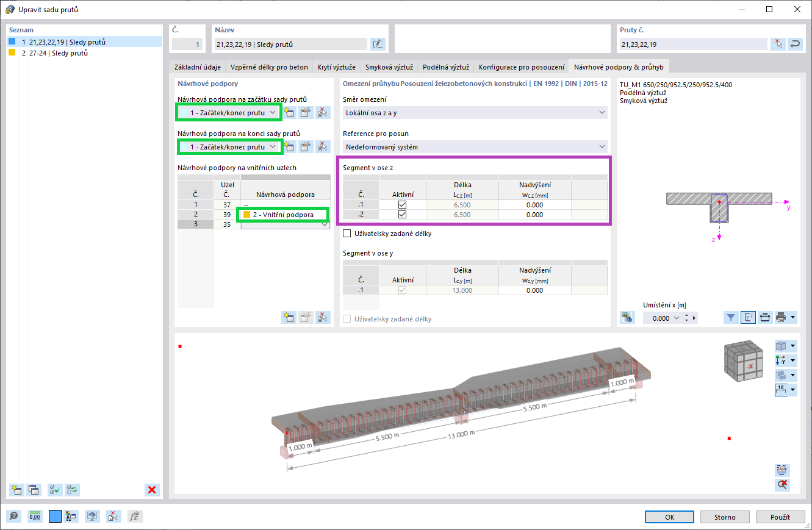Copy the selected member set

tap(34, 489)
